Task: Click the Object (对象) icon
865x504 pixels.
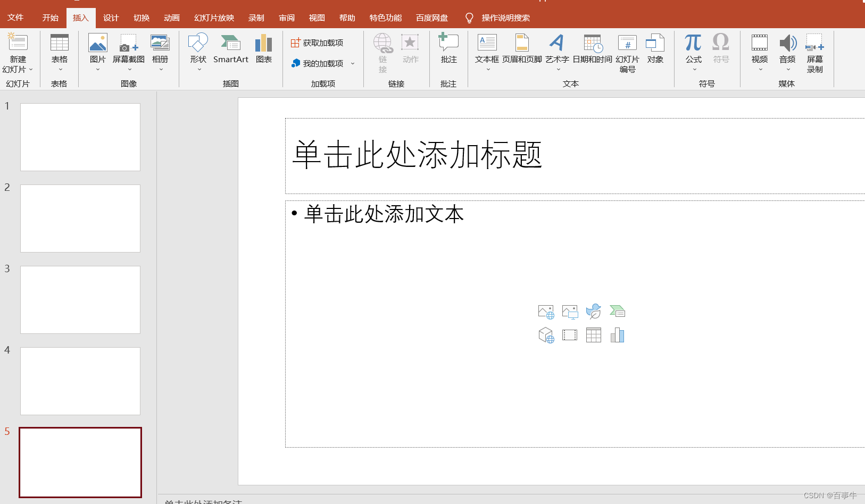Action: 655,43
